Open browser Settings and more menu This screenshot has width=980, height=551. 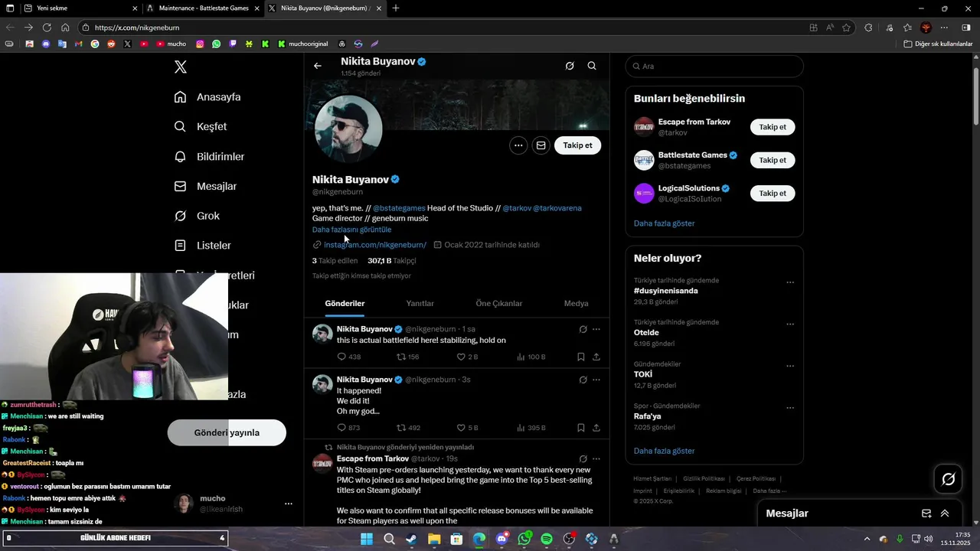click(944, 28)
